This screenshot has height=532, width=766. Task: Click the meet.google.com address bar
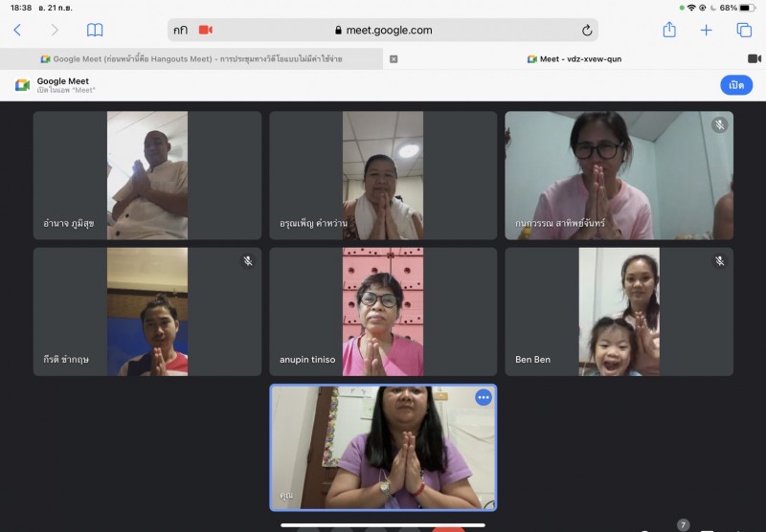[x=383, y=30]
